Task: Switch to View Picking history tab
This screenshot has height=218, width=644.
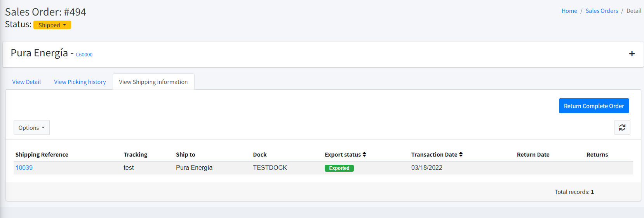Action: [80, 82]
